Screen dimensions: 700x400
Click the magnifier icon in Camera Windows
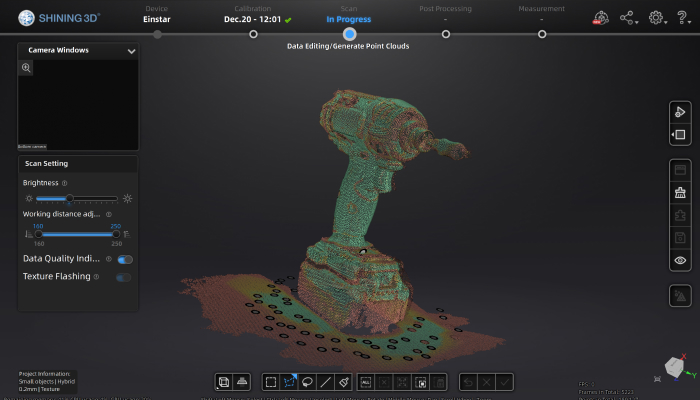coord(27,68)
